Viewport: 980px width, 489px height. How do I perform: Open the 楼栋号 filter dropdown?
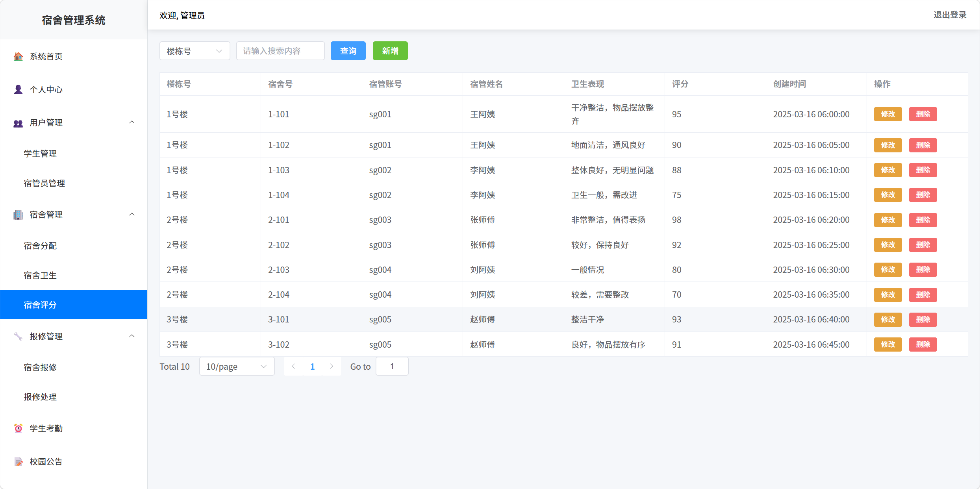click(195, 50)
